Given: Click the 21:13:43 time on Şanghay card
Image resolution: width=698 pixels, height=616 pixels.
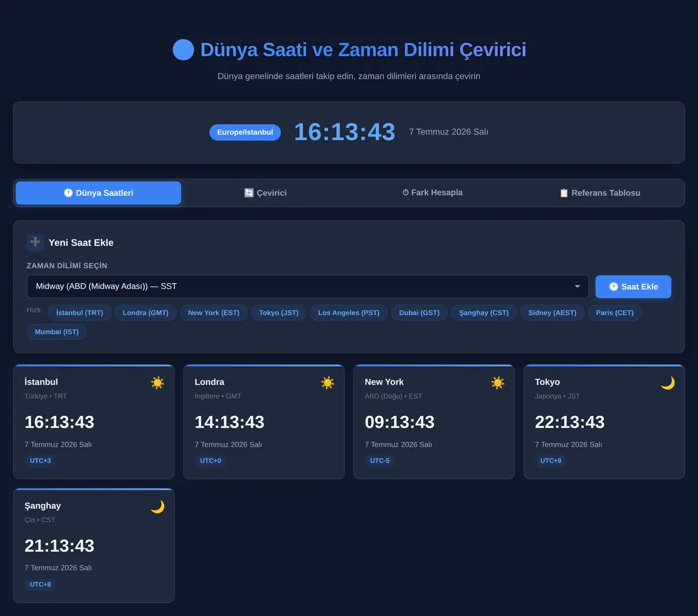Looking at the screenshot, I should [x=59, y=546].
